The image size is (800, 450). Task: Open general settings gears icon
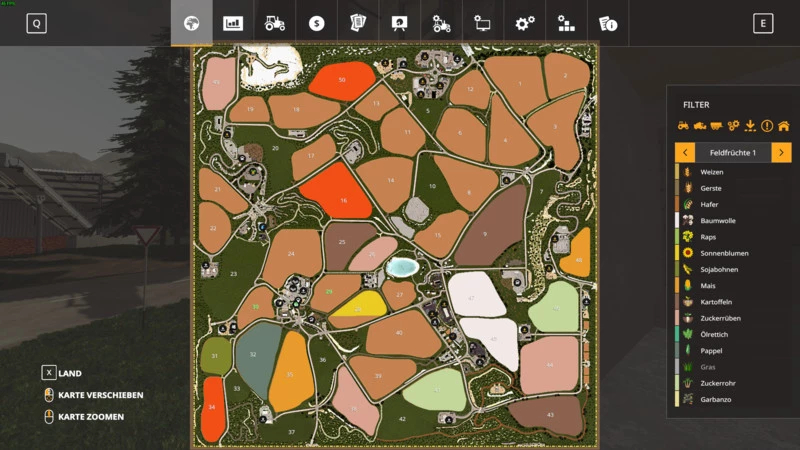tap(524, 23)
